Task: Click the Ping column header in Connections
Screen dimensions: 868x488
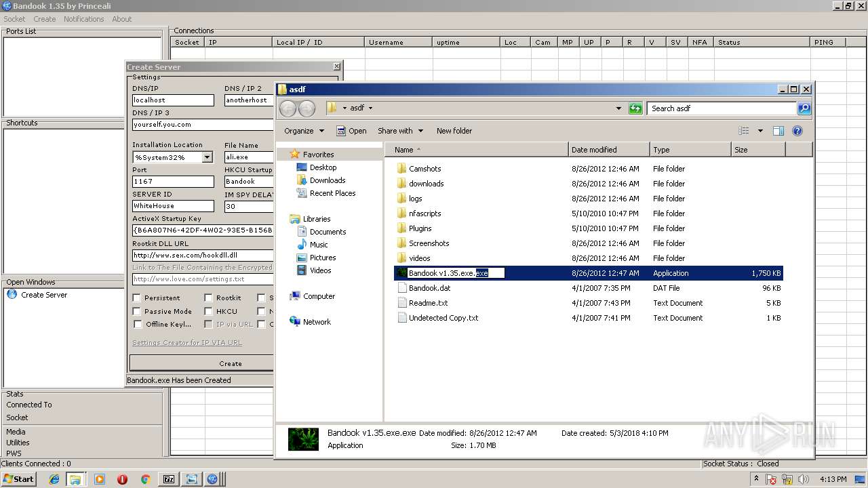Action: (x=829, y=42)
